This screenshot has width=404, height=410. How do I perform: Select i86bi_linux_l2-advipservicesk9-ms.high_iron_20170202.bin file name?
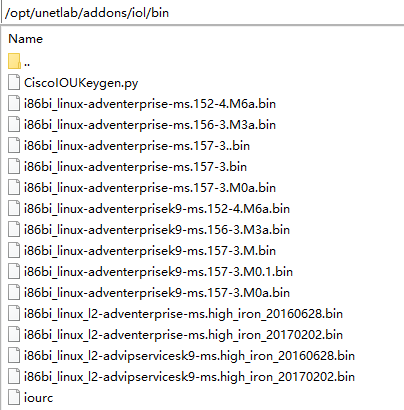(x=189, y=377)
